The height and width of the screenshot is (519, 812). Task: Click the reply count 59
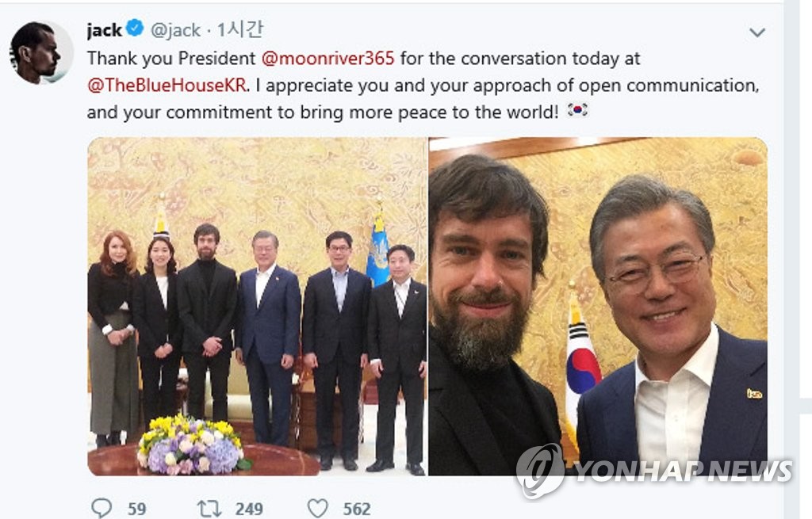tap(136, 509)
